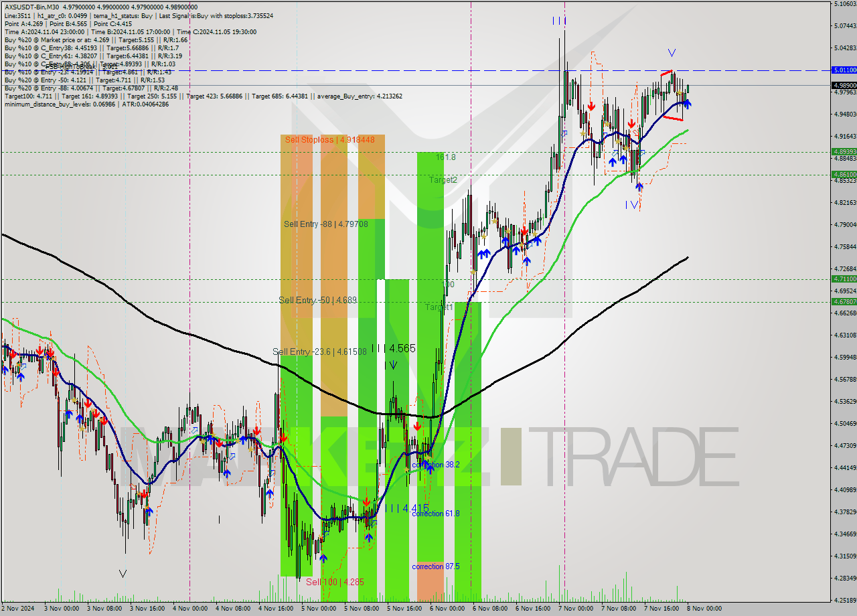Click the 'I I I 4.415' wave label

click(x=406, y=508)
